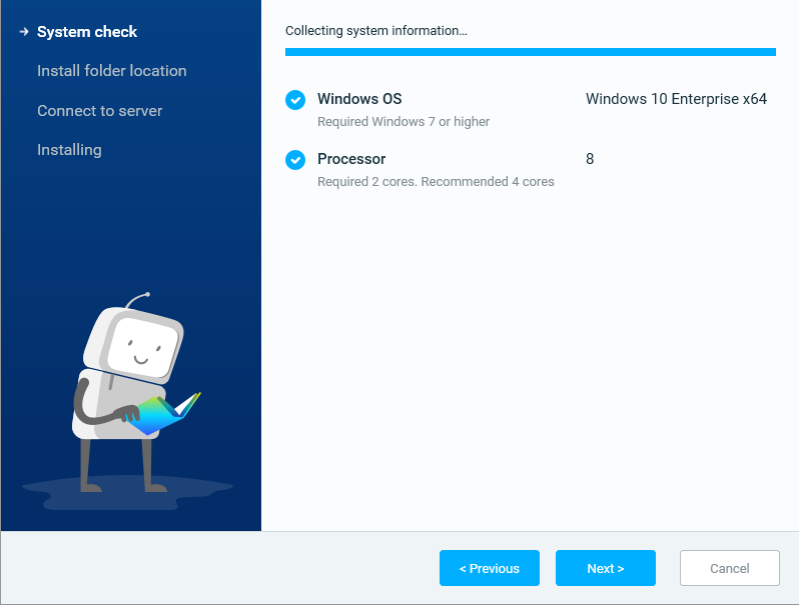The width and height of the screenshot is (799, 605).
Task: Click the Windows OS check mark icon
Action: [295, 100]
